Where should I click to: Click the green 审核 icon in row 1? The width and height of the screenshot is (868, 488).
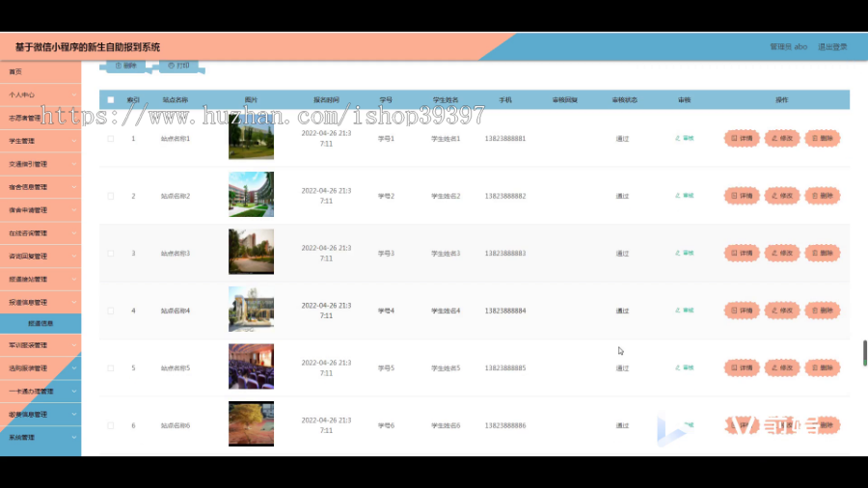point(684,138)
